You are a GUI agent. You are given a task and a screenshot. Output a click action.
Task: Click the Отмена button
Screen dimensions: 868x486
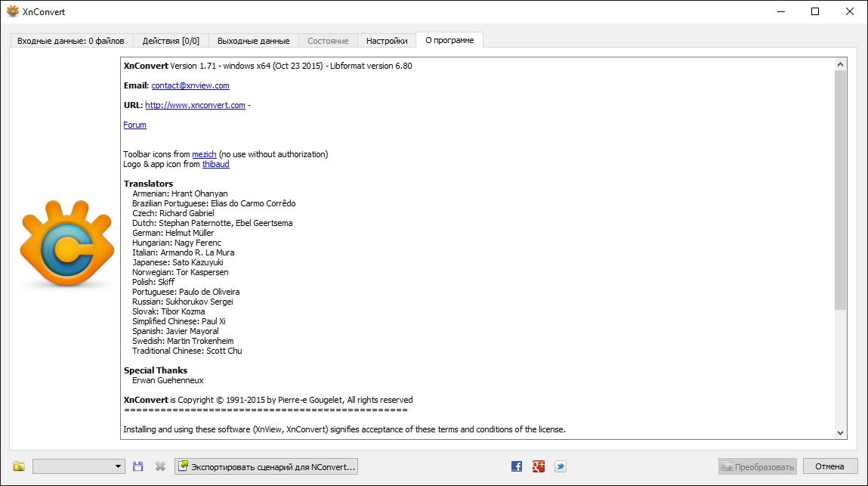(x=829, y=466)
